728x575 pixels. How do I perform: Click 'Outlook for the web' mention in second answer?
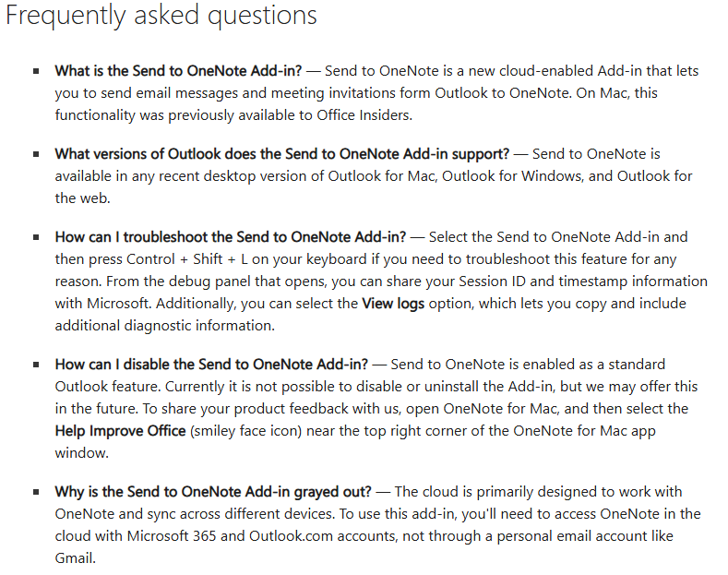point(374,187)
